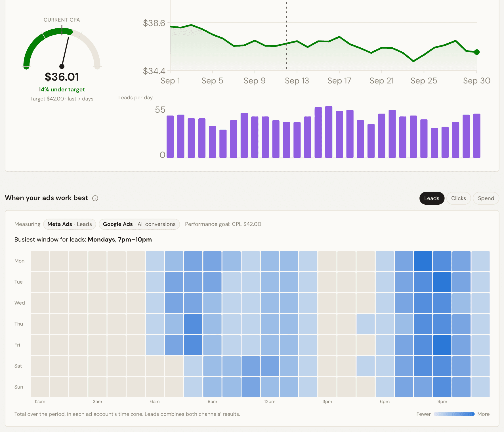The image size is (504, 432).
Task: Click 'Performance goal: CPL $42.00' text
Action: point(223,224)
